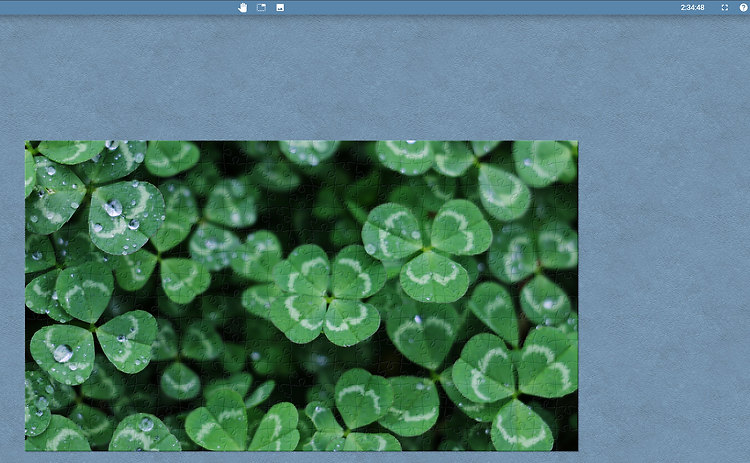Toggle fullscreen mode icon
This screenshot has height=463, width=750.
[x=725, y=7]
